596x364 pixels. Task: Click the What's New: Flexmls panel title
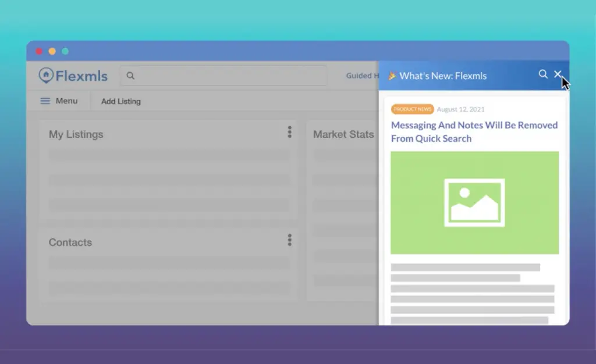click(443, 76)
